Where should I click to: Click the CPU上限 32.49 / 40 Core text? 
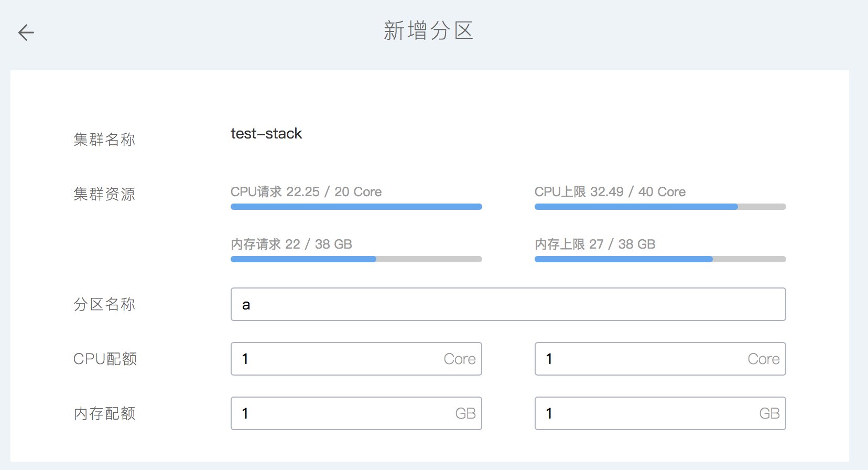(x=610, y=192)
